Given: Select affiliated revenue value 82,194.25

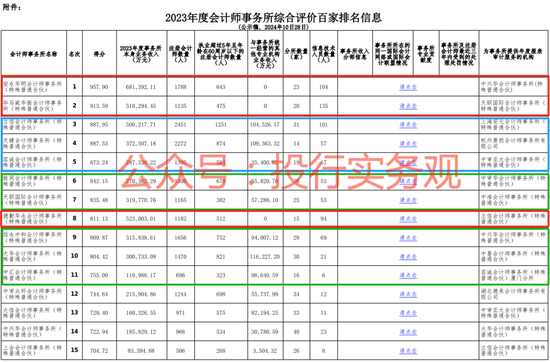Looking at the screenshot, I should pos(265,313).
